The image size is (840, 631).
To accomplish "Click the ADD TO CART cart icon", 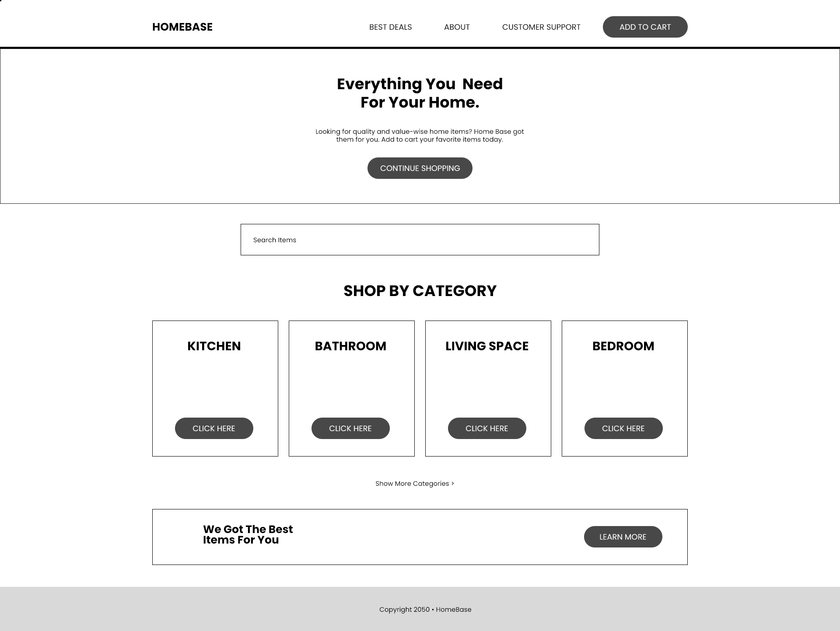I will pyautogui.click(x=644, y=27).
